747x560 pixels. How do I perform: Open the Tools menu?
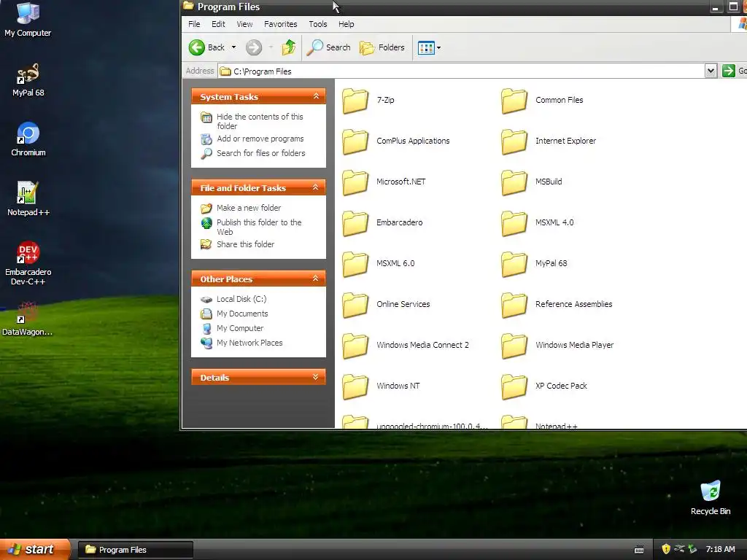pos(318,24)
